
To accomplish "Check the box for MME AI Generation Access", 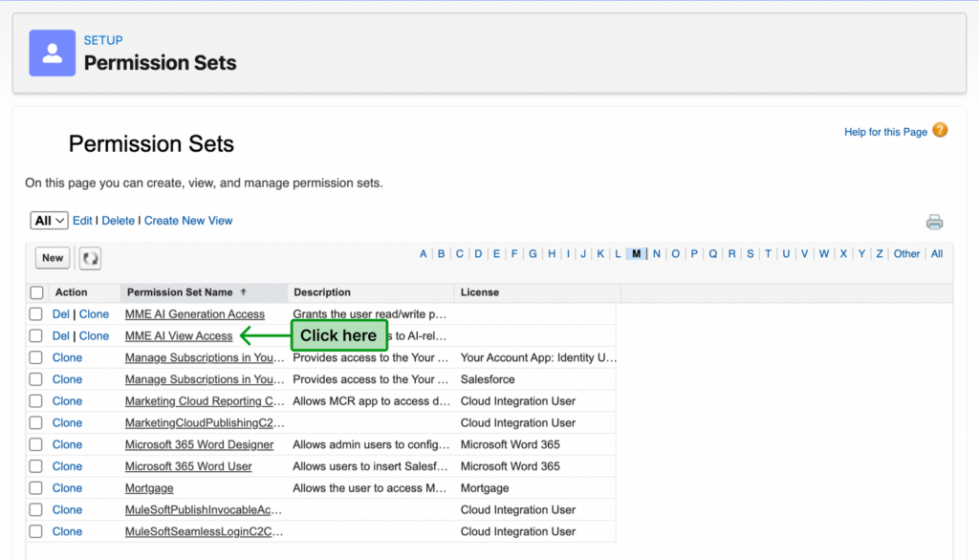I will 36,314.
